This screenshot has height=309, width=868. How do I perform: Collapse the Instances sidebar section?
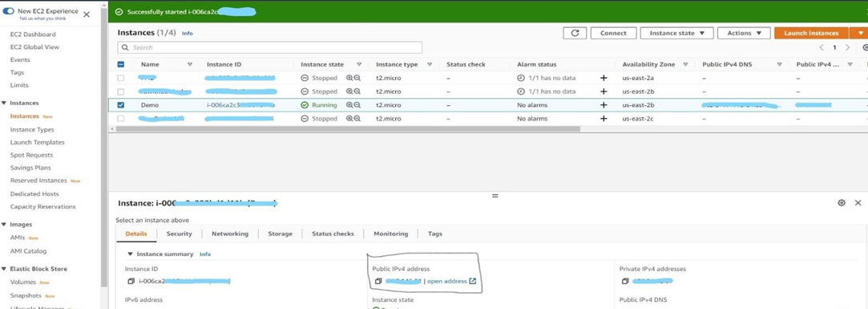[5, 104]
